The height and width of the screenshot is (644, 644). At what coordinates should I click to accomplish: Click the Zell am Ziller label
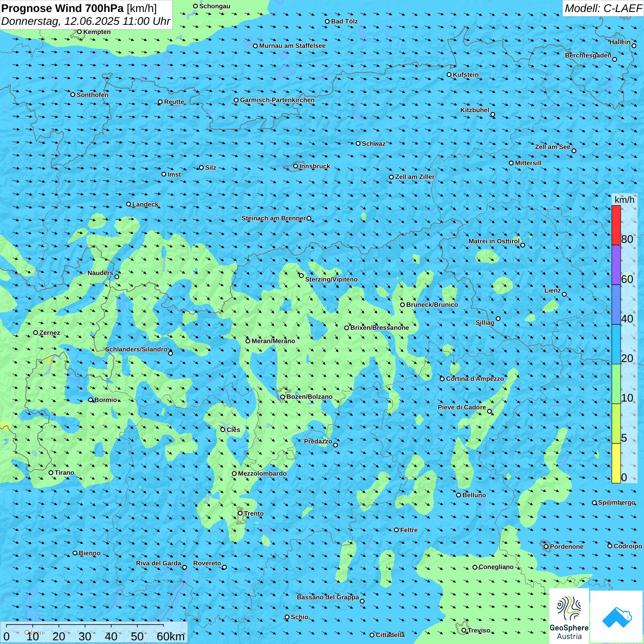tap(415, 177)
